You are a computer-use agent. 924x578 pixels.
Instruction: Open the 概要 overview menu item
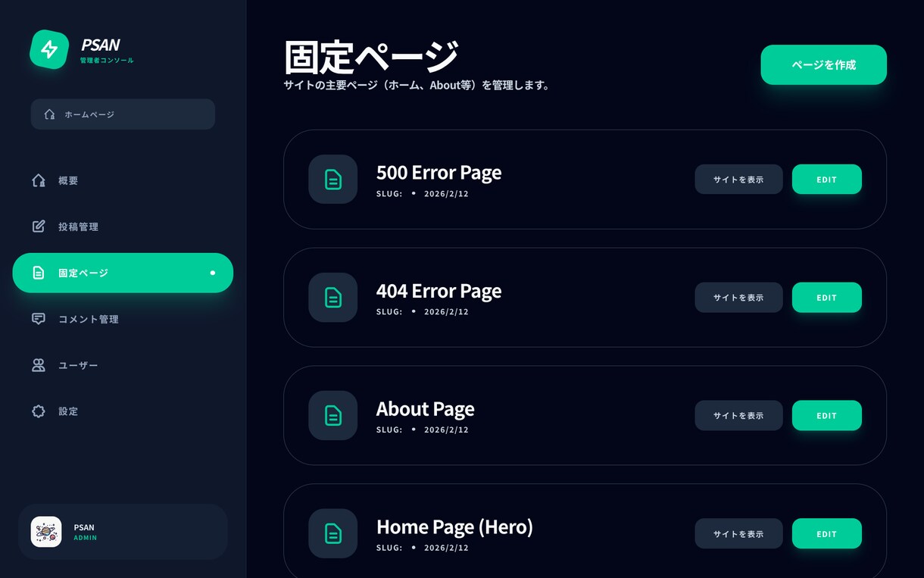(123, 180)
